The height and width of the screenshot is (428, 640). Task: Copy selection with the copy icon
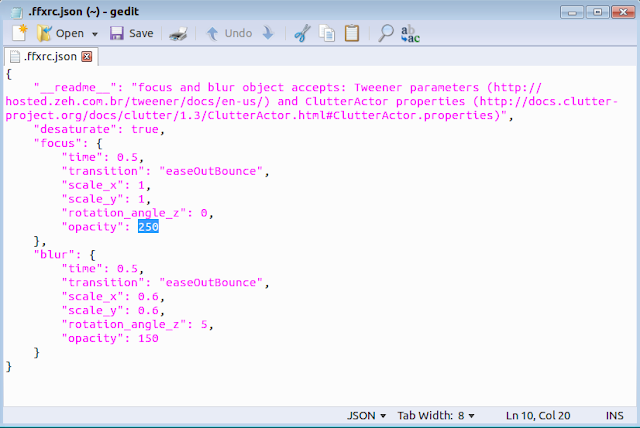click(x=327, y=33)
